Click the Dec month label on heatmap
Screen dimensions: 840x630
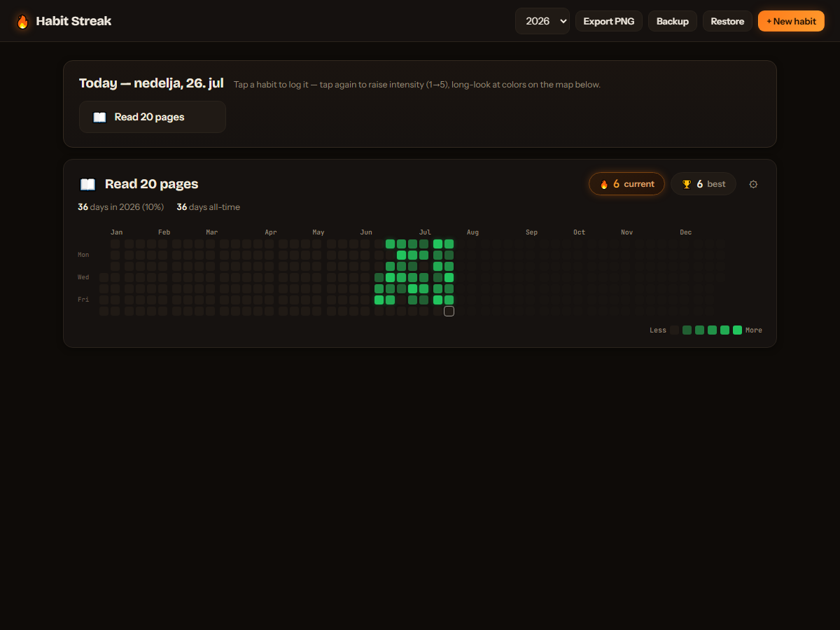tap(686, 232)
